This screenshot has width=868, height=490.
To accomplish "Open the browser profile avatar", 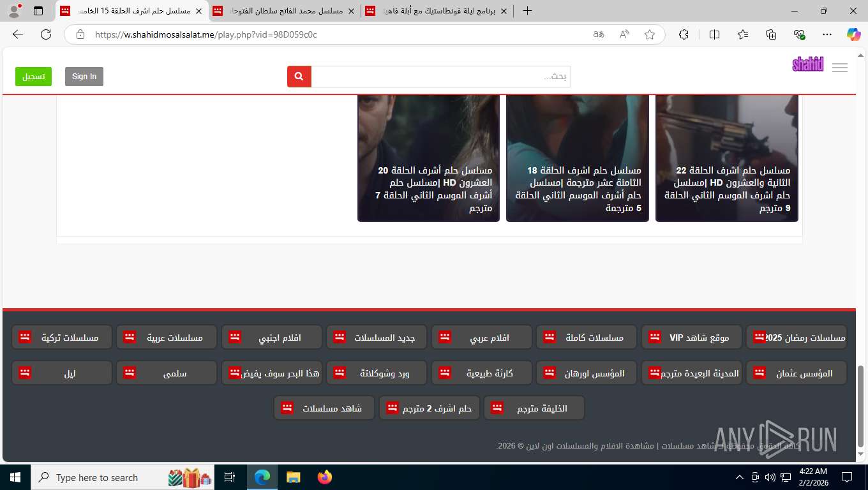I will pos(14,11).
